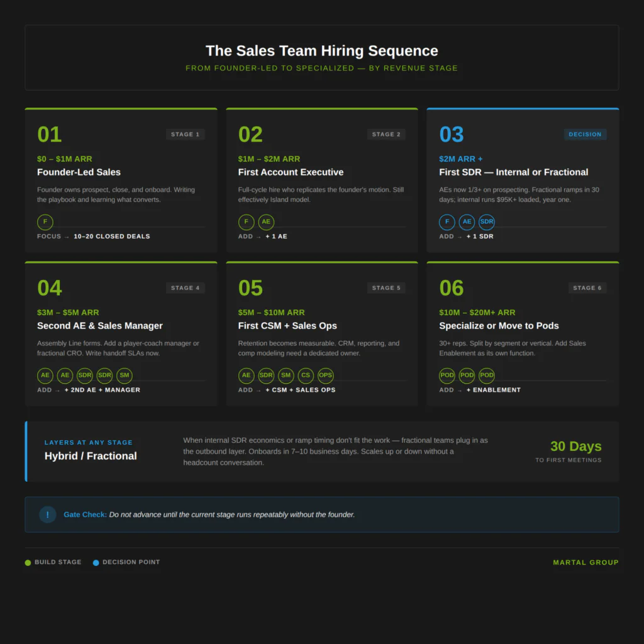Click the SM badge in First CSM + Sales Ops card
644x644 pixels.
pos(286,375)
